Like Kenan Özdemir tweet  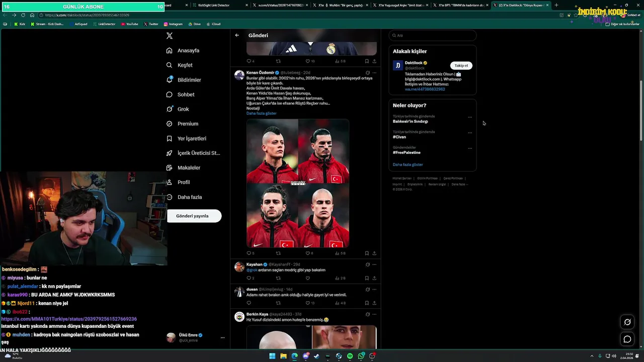[308, 253]
